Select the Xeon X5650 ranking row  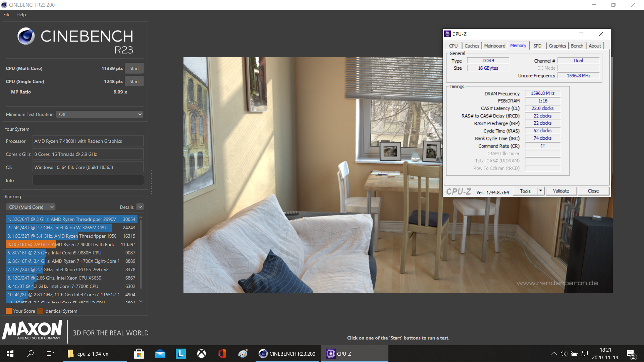pos(71,278)
